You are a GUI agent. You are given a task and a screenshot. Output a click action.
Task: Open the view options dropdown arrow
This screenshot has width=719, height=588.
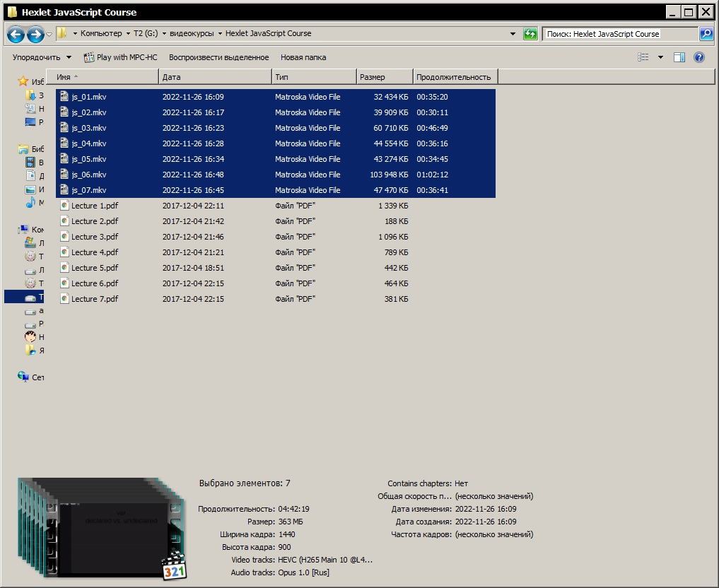pos(660,57)
